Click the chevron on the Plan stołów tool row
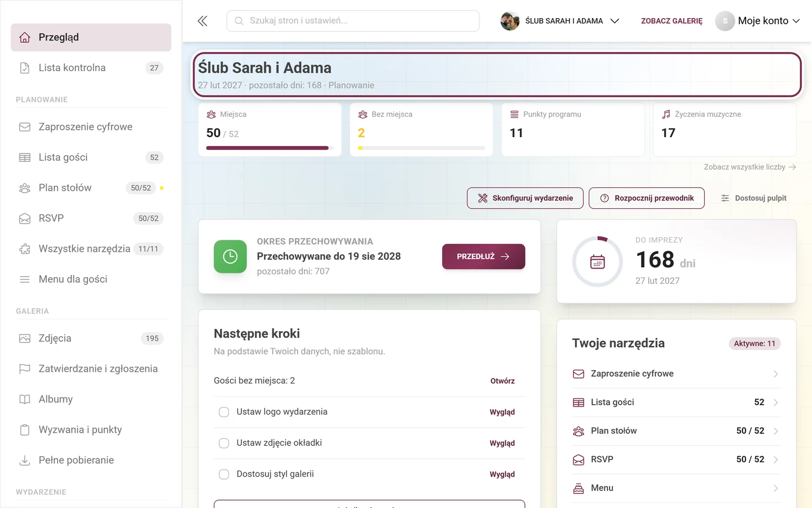The height and width of the screenshot is (508, 812). point(776,431)
